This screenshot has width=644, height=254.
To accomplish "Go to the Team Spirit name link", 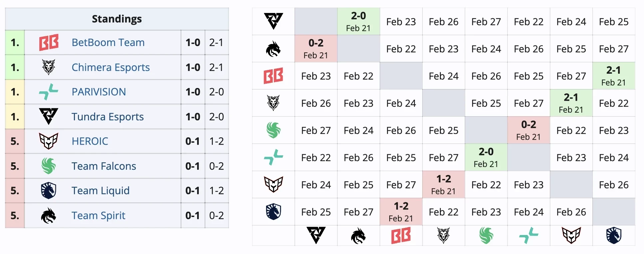I will coord(99,215).
